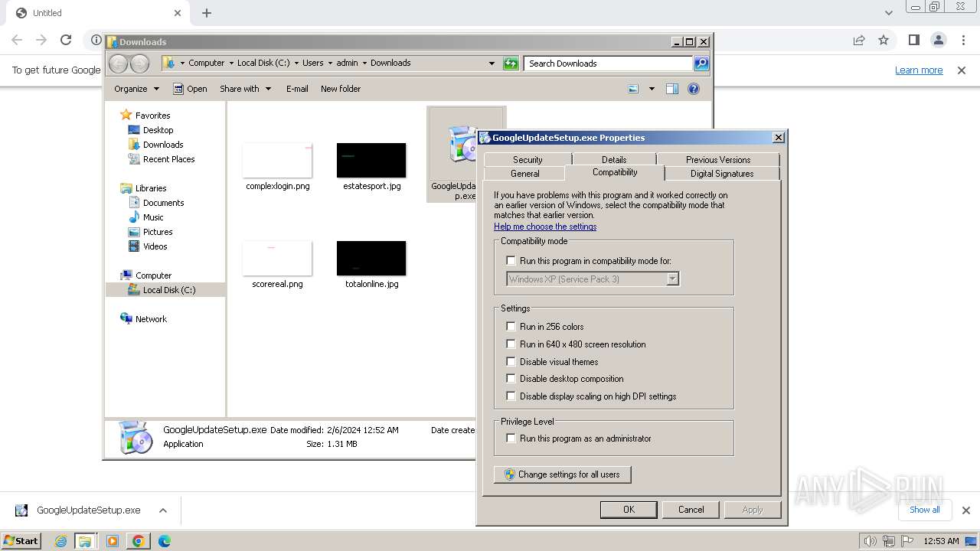Screen dimensions: 980x551
Task: Select the Compatibility tab
Action: (615, 172)
